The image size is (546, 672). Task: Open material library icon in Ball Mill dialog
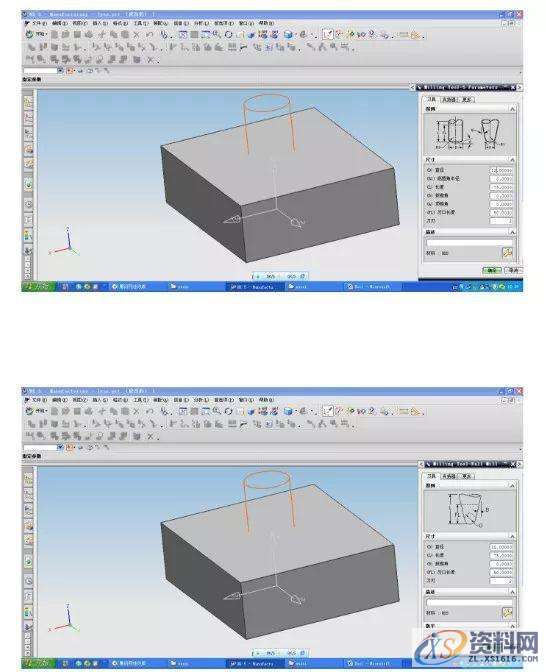(507, 612)
